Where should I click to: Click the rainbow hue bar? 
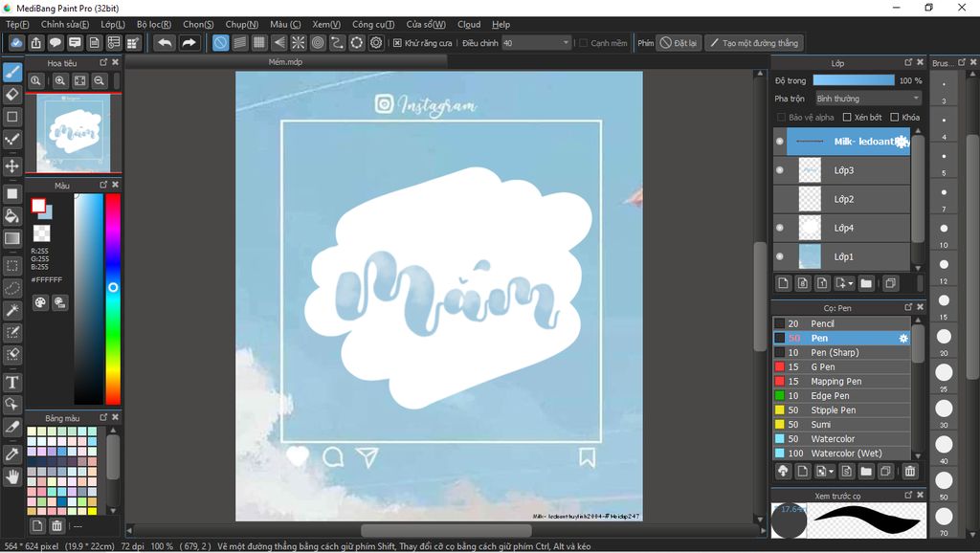(113, 299)
